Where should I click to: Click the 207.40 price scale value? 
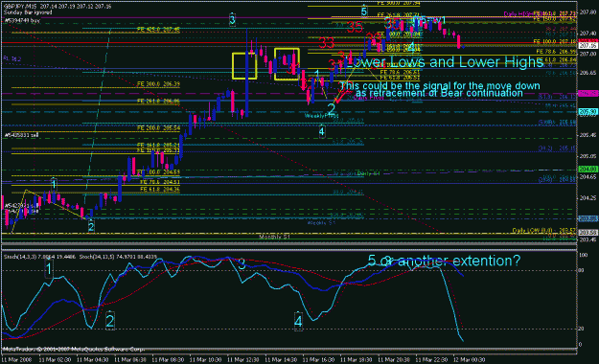[587, 34]
